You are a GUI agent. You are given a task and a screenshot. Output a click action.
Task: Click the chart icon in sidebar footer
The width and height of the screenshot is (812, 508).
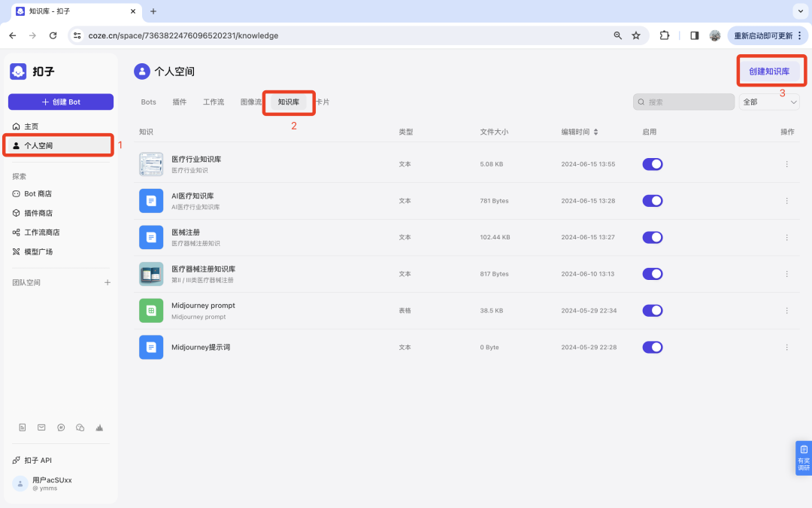pos(99,427)
